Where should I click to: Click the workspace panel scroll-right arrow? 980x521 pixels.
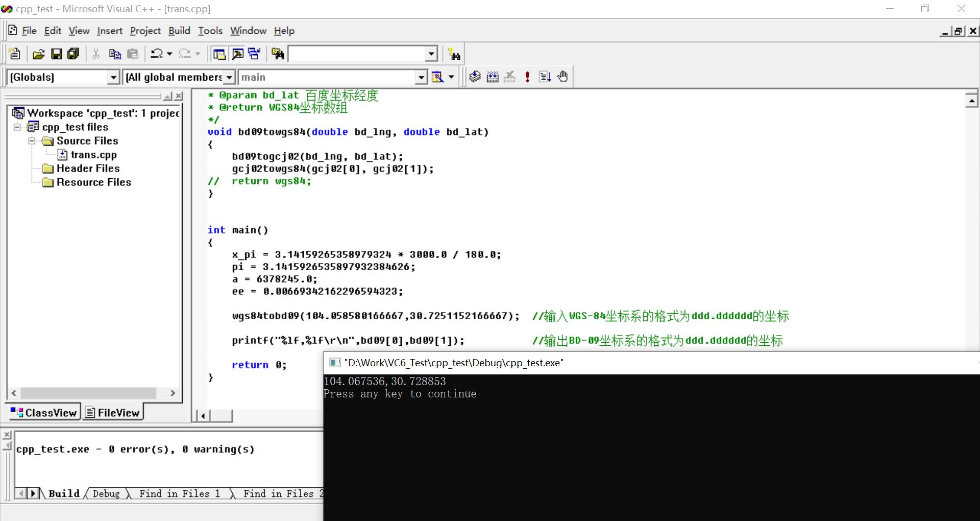coord(173,393)
